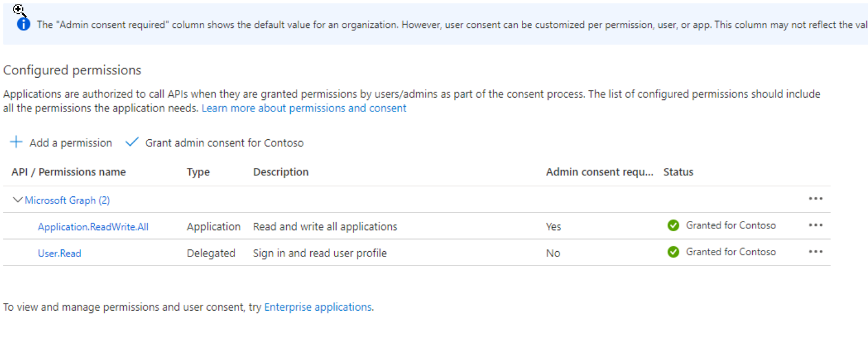Open the Microsoft Graph (2) API link
This screenshot has width=868, height=342.
(x=67, y=200)
